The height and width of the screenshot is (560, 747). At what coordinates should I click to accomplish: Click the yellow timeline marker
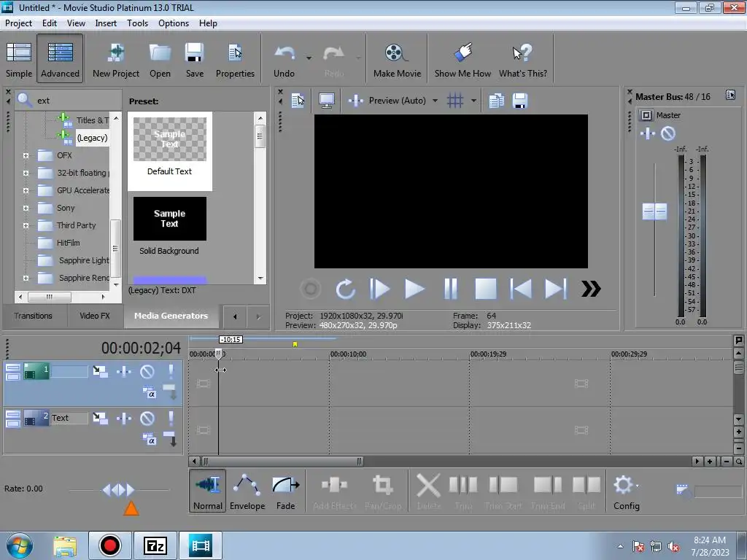[x=295, y=344]
